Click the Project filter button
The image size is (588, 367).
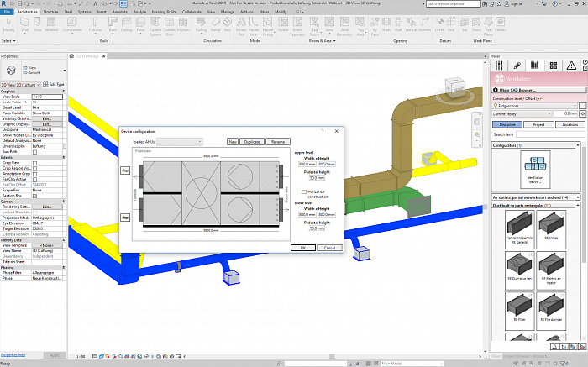pyautogui.click(x=538, y=124)
